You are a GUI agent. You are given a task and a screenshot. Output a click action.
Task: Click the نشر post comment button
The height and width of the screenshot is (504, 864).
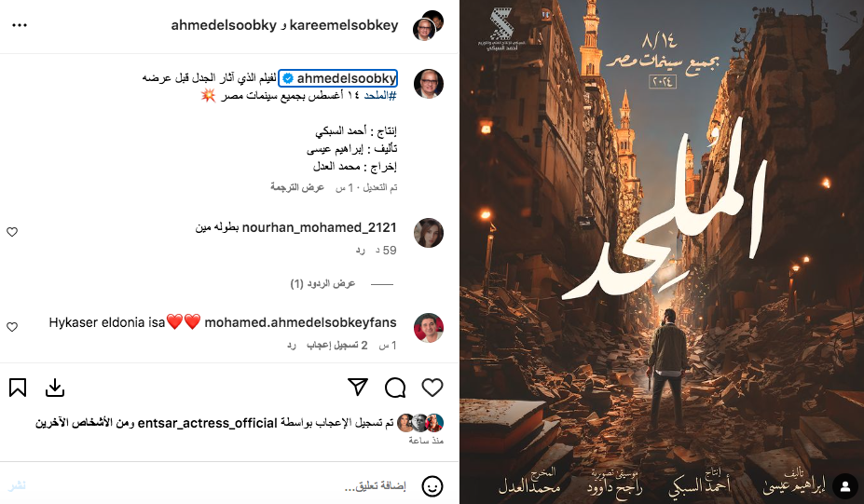tap(17, 485)
